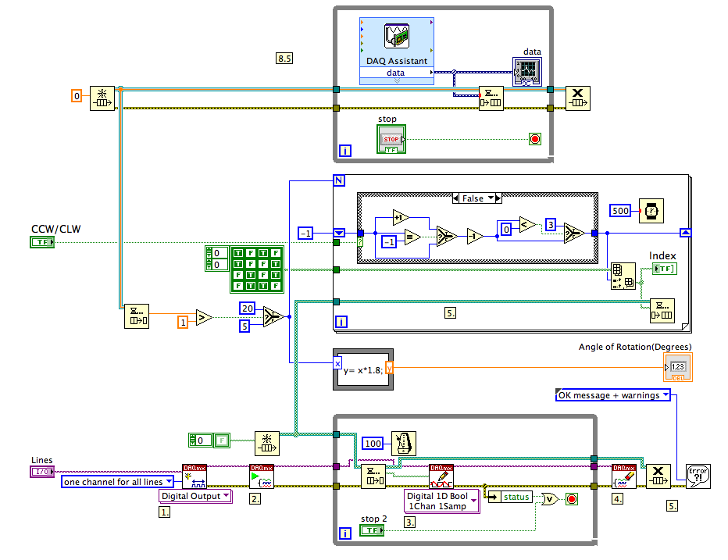Click the decrement -1 triangle node
728x560 pixels.
[x=474, y=237]
